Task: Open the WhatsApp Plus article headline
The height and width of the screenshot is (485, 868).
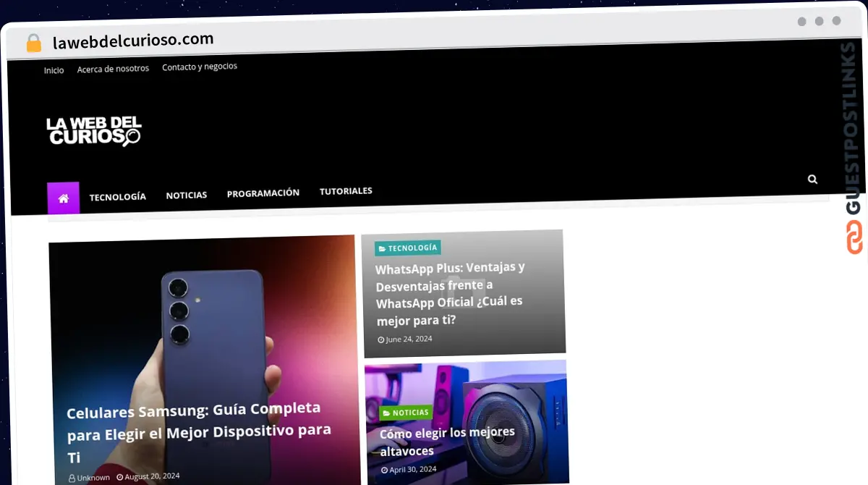Action: click(x=450, y=293)
